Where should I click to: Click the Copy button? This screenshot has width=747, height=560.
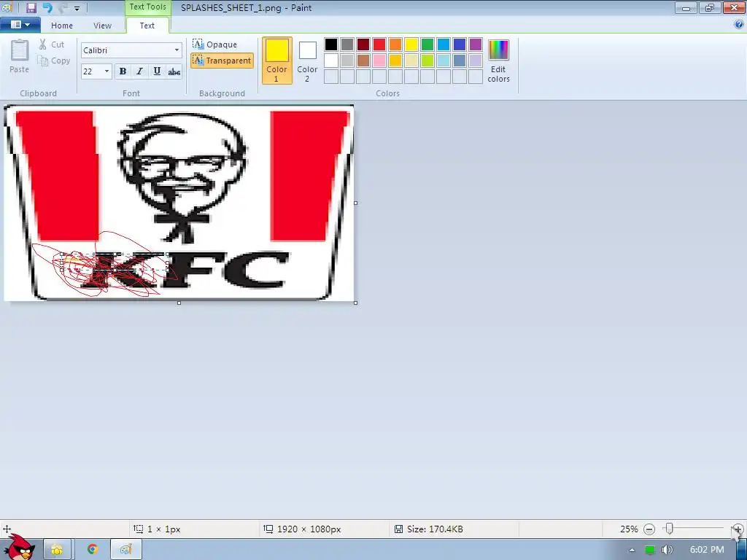pyautogui.click(x=54, y=61)
